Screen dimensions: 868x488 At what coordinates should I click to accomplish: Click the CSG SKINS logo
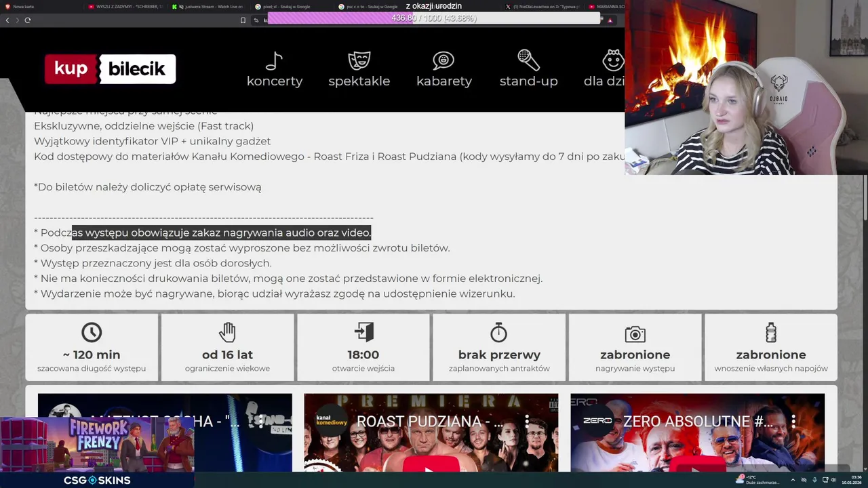pos(97,481)
